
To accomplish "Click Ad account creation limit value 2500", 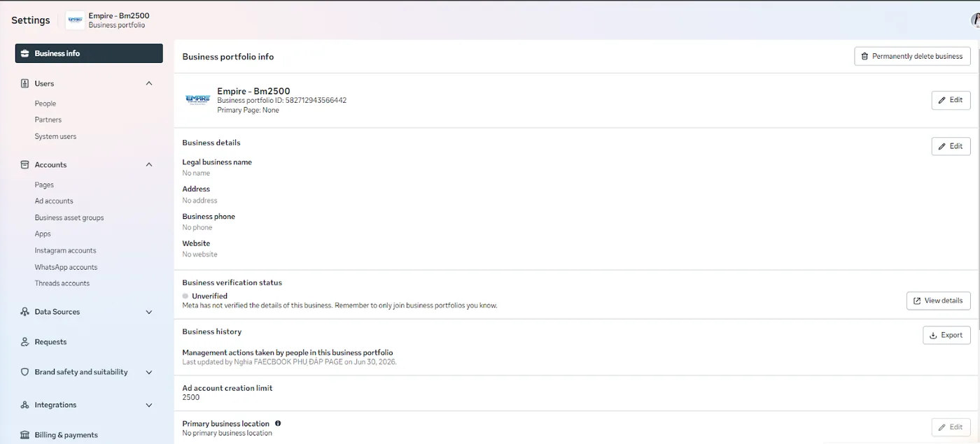I will pyautogui.click(x=190, y=397).
